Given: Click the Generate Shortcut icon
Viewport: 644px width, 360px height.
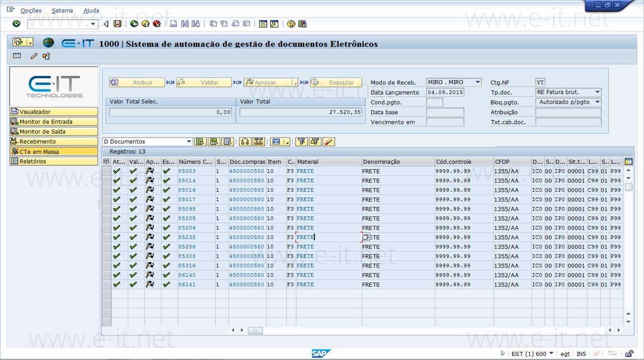Looking at the screenshot, I should tap(274, 24).
